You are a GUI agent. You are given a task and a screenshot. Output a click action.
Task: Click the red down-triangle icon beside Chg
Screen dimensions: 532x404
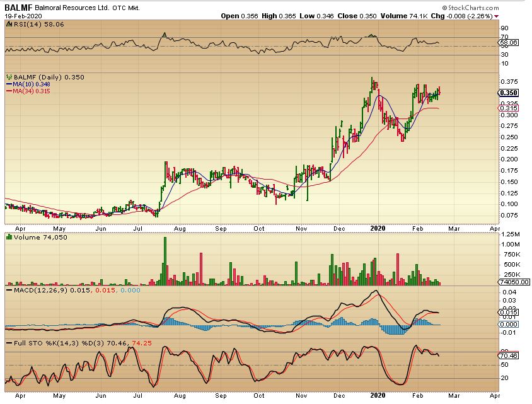[497, 16]
